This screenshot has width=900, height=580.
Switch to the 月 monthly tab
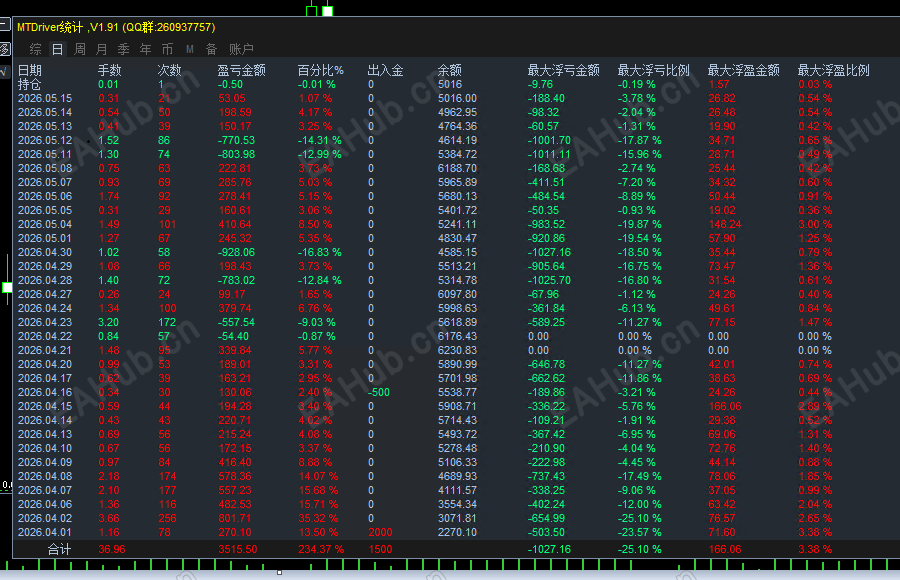pyautogui.click(x=102, y=49)
